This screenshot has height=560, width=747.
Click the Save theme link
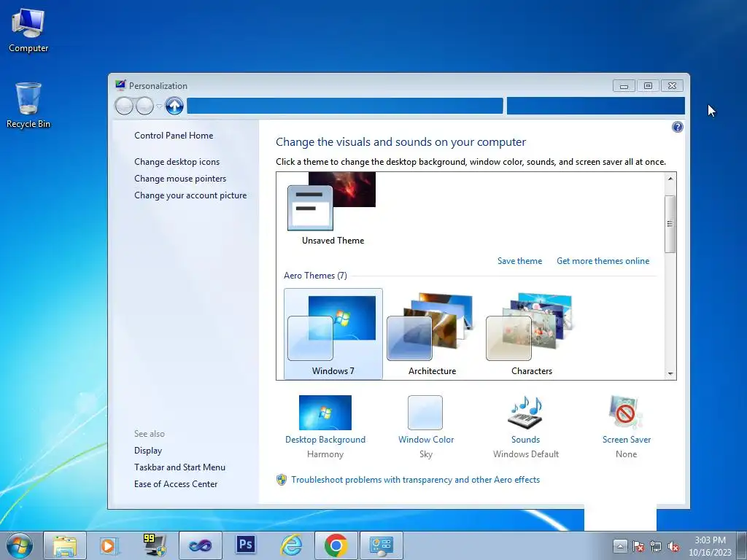pos(519,261)
